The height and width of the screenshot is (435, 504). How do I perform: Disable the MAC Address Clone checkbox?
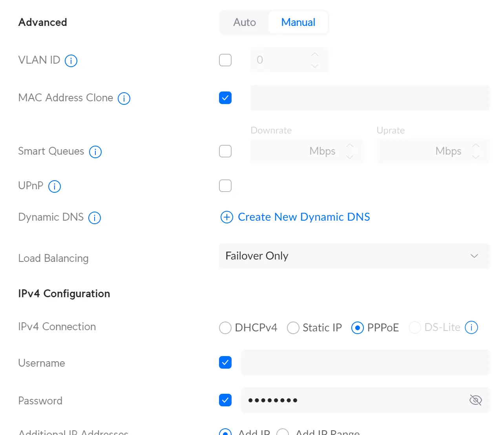(225, 98)
